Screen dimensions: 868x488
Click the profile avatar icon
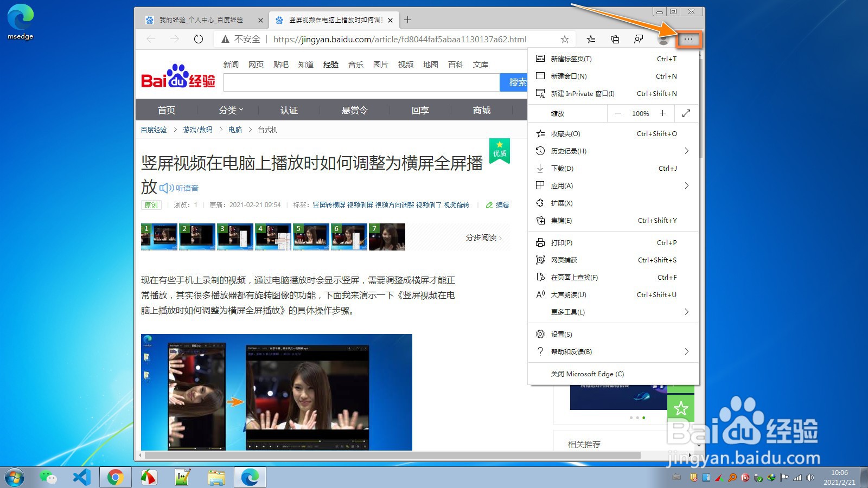pos(663,39)
